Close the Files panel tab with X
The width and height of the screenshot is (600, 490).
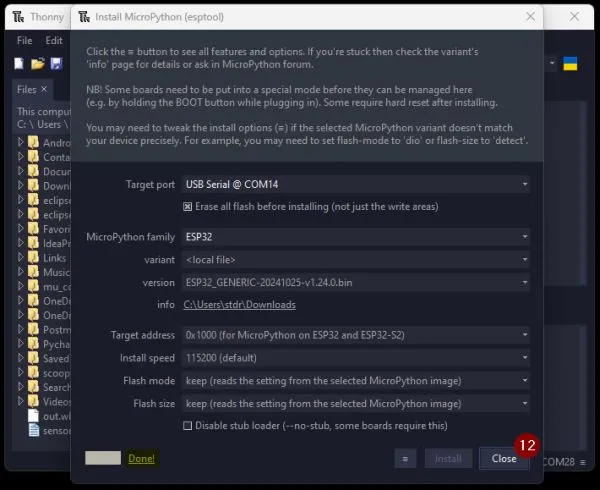[46, 90]
